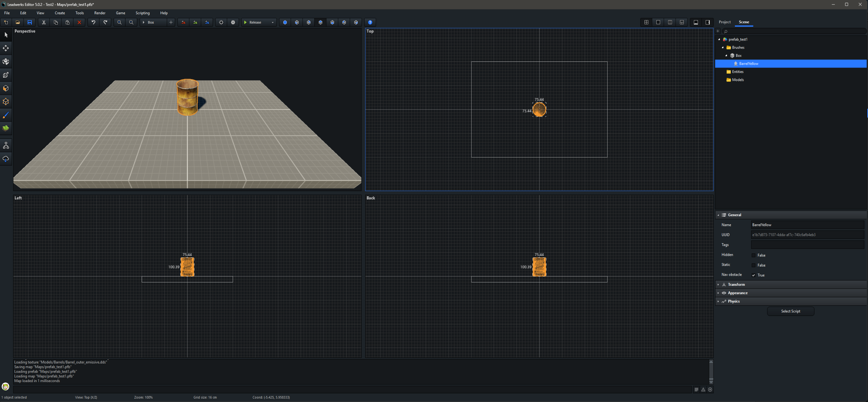
Task: Select the Rotate tool in the sidebar
Action: (x=6, y=61)
